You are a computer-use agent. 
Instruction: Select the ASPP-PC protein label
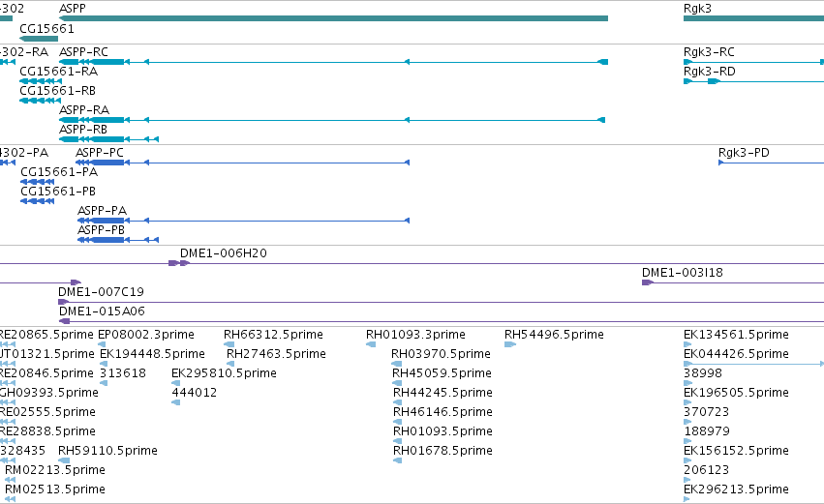[100, 153]
